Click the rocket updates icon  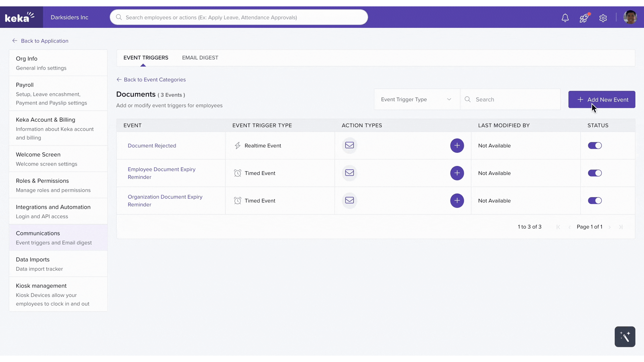point(584,18)
